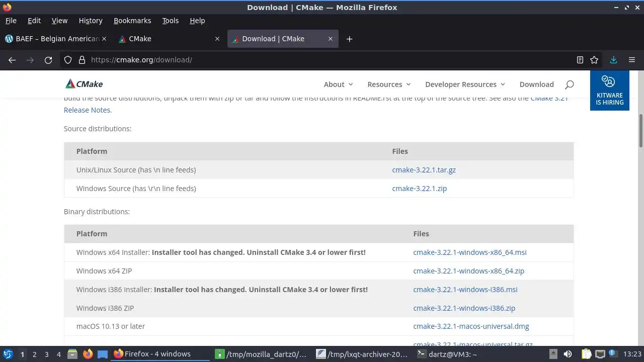Download cmake-3.22.1-macos-universal.dmg

click(471, 326)
